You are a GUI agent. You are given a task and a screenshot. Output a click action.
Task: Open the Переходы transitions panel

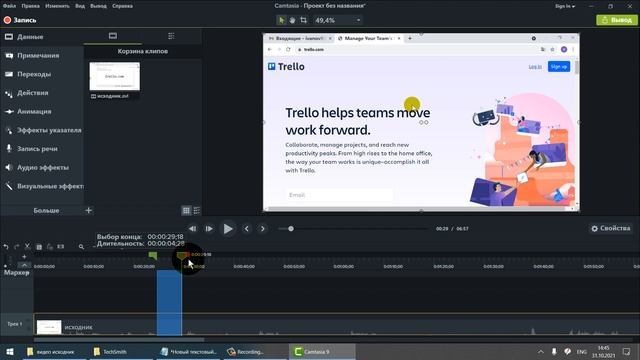[x=29, y=74]
